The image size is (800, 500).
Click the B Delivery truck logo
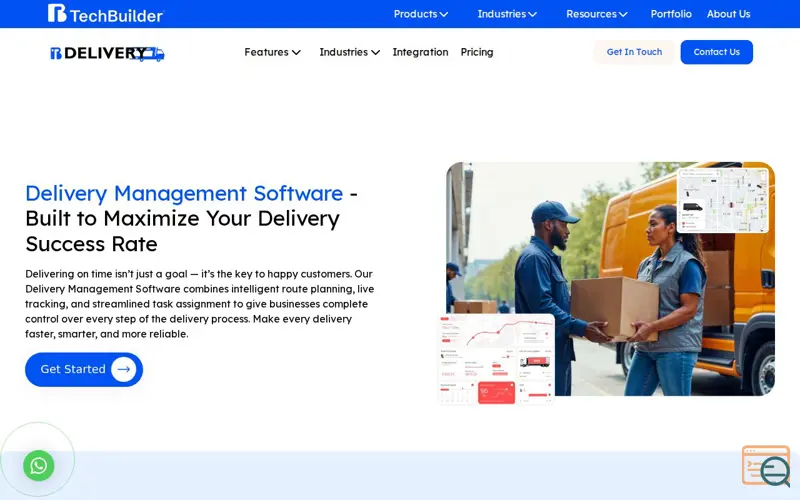click(x=107, y=53)
